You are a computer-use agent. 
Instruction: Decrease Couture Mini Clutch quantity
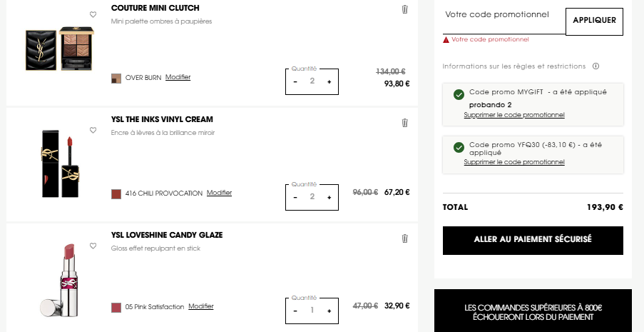[x=295, y=82]
